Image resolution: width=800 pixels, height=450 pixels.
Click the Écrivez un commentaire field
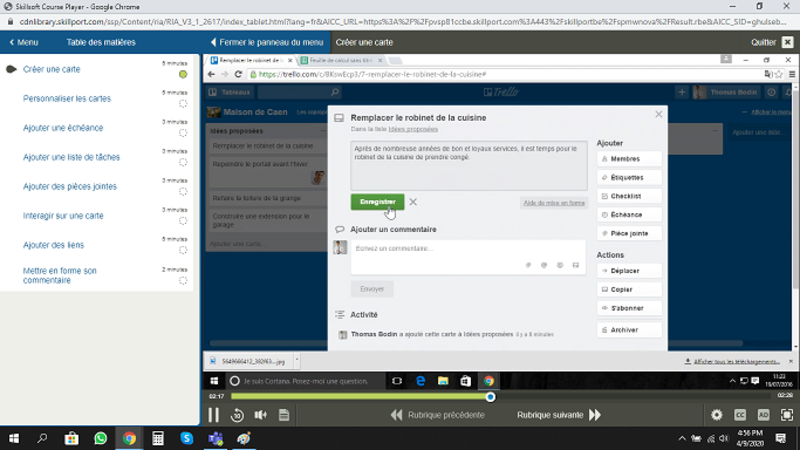pyautogui.click(x=468, y=257)
